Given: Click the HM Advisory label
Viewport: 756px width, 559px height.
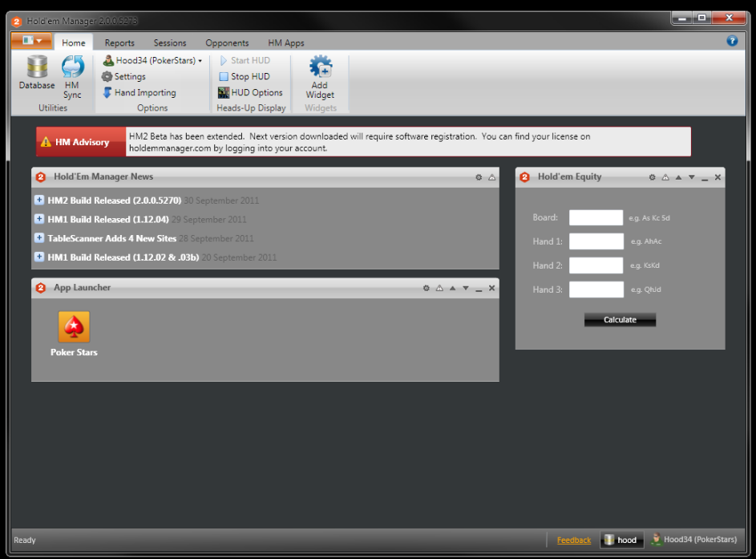Looking at the screenshot, I should point(81,142).
